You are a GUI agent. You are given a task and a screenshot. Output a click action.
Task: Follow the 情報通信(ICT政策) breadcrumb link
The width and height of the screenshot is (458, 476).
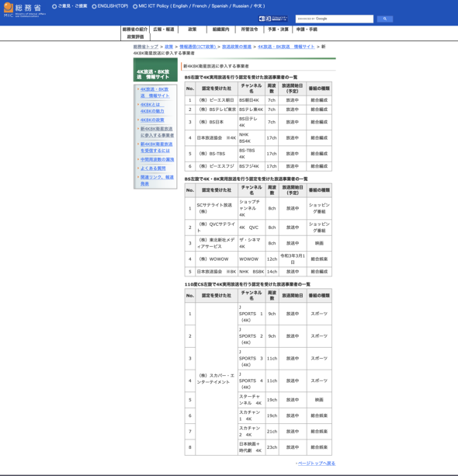coord(198,47)
